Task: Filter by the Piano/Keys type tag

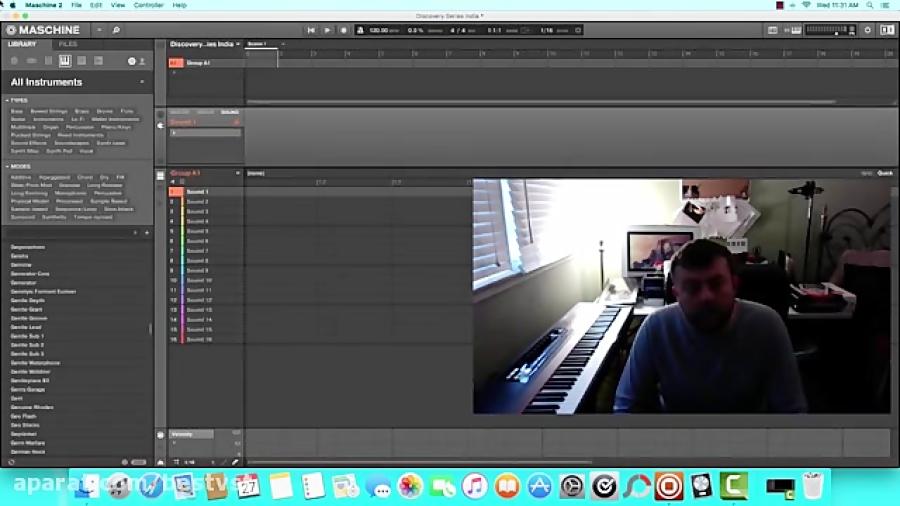Action: click(x=116, y=127)
